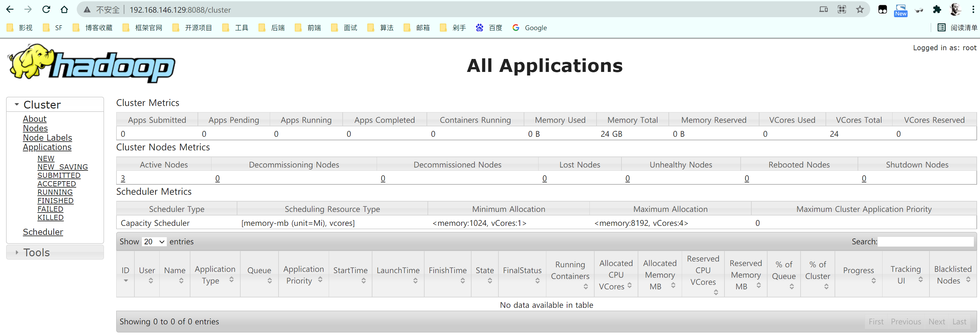Expand the Tools sidebar section
The height and width of the screenshot is (336, 980).
tap(17, 252)
